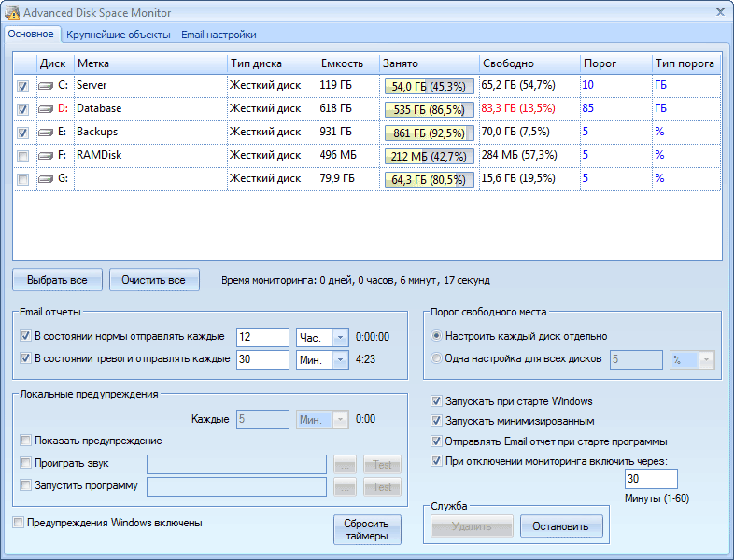Open the 'Email настройки' tab

pos(219,35)
